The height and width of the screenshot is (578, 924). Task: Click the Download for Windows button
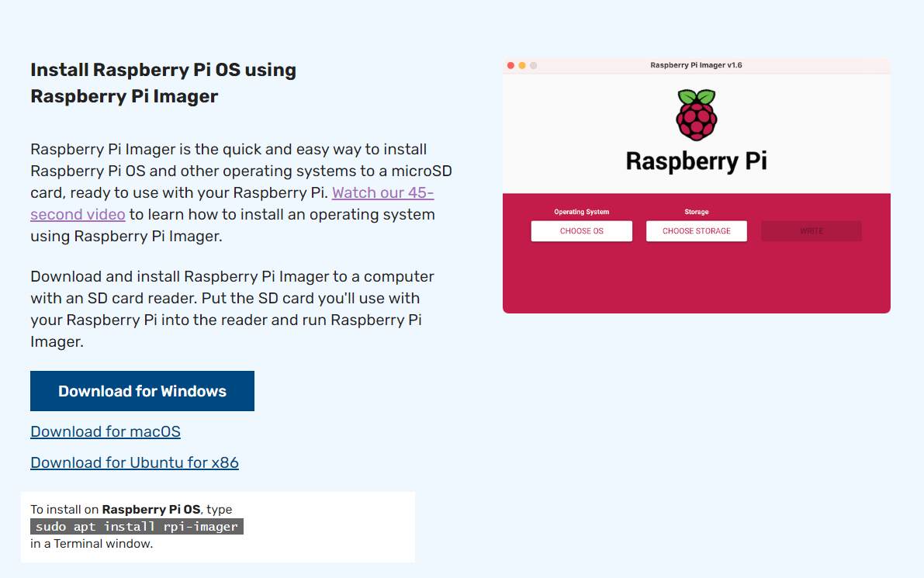click(x=142, y=391)
